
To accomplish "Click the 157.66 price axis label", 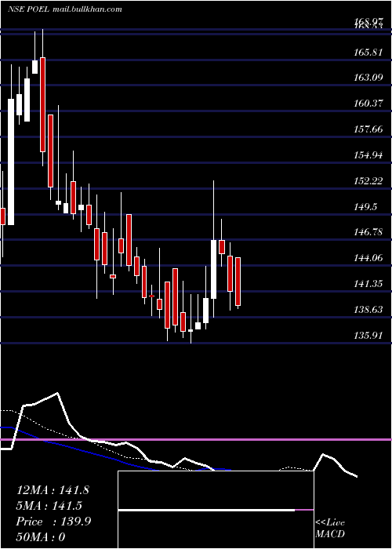I will pyautogui.click(x=369, y=129).
